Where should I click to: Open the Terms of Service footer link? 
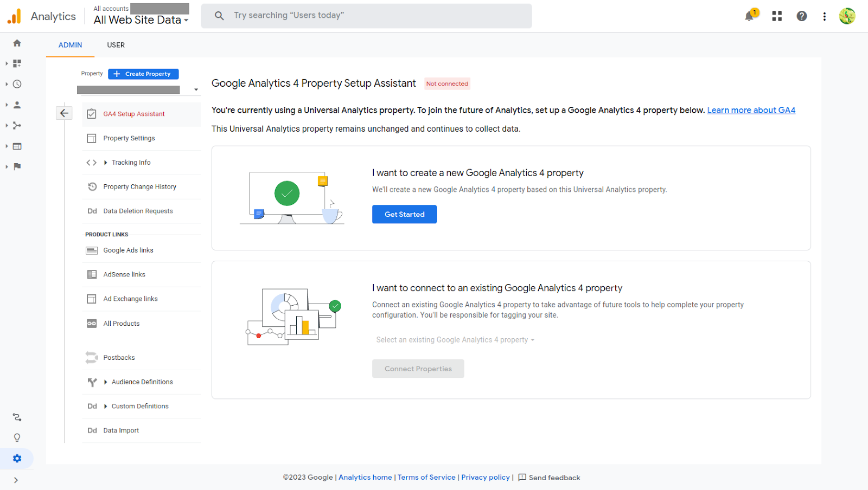[426, 478]
